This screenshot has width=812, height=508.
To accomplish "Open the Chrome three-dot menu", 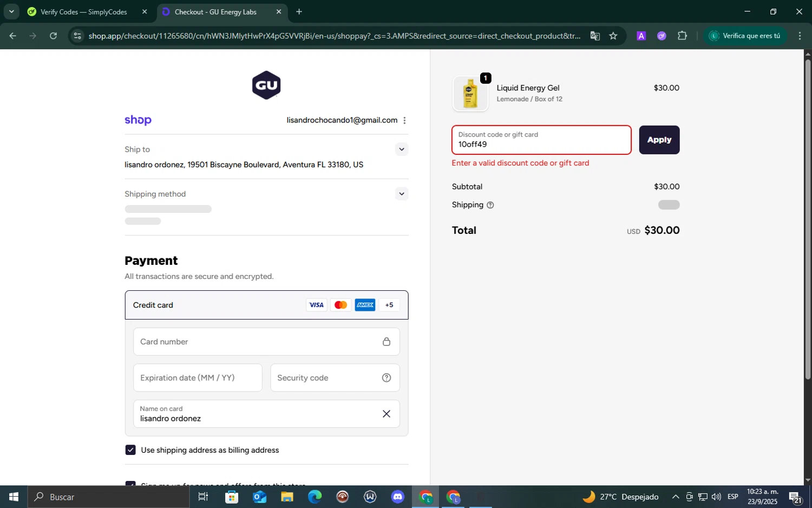I will [800, 36].
